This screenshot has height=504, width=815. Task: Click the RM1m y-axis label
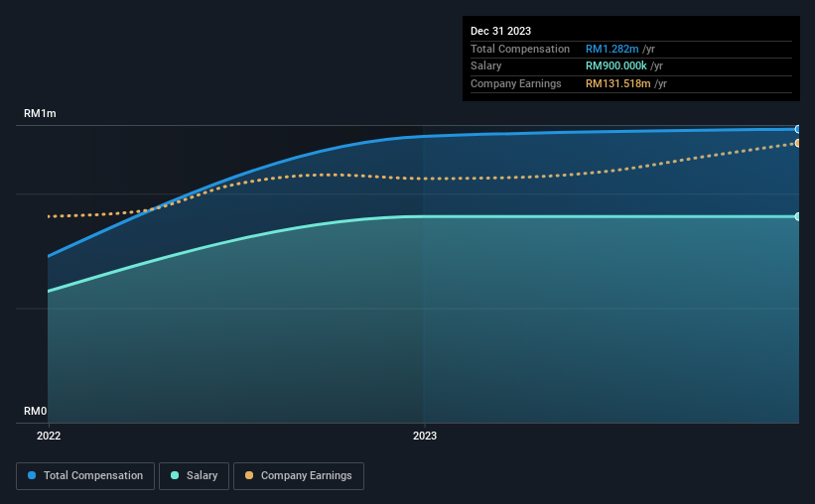pyautogui.click(x=40, y=113)
